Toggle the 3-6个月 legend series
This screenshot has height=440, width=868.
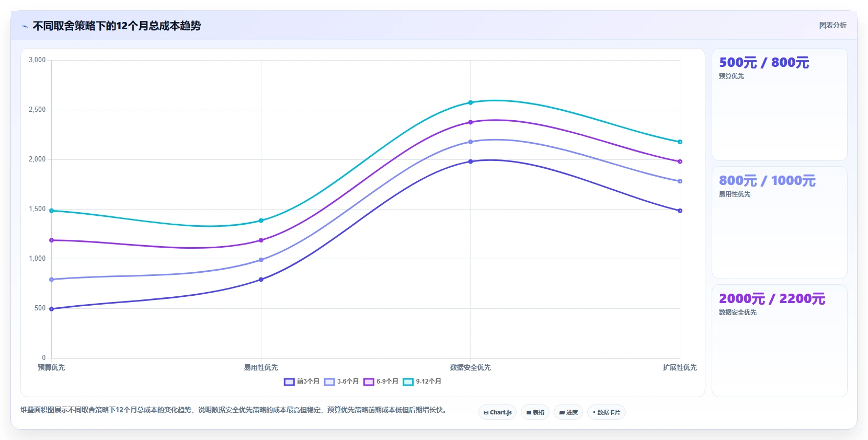tap(341, 381)
